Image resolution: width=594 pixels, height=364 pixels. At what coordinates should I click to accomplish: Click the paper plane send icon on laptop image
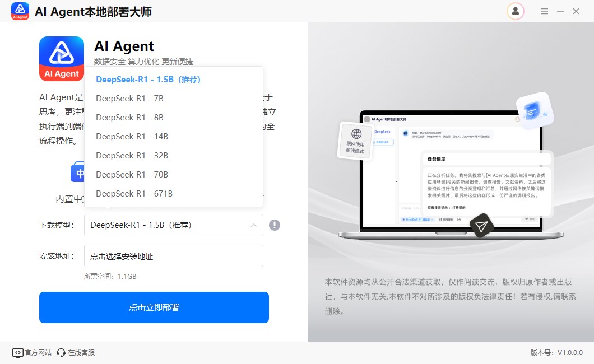(x=481, y=226)
